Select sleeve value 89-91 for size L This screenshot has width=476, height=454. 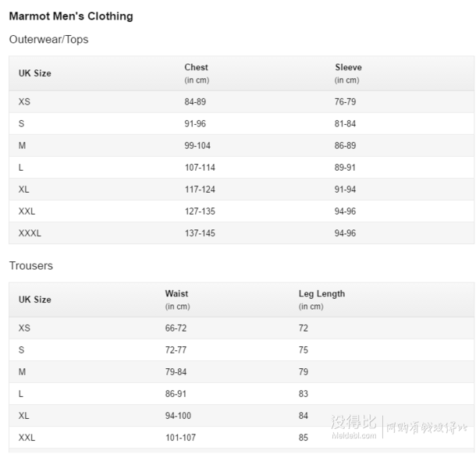click(345, 168)
